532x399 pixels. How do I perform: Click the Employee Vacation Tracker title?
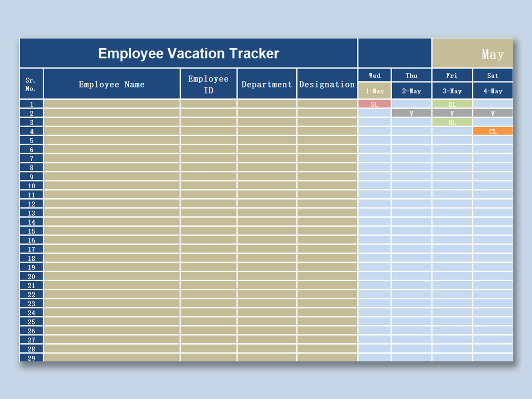[x=189, y=53]
